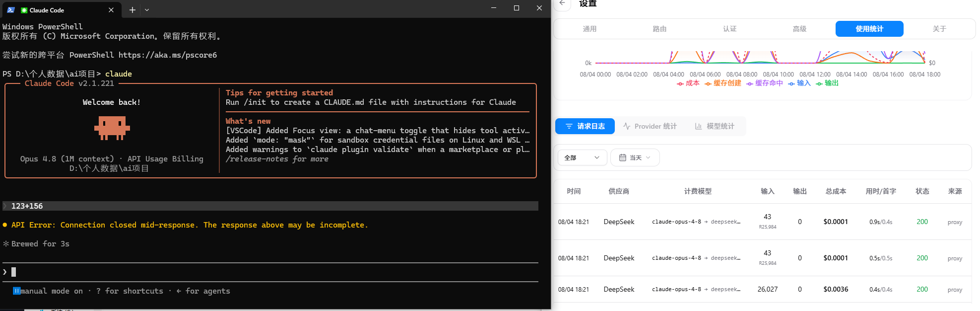Click the 时间 column header
The width and height of the screenshot is (980, 311).
click(x=574, y=191)
